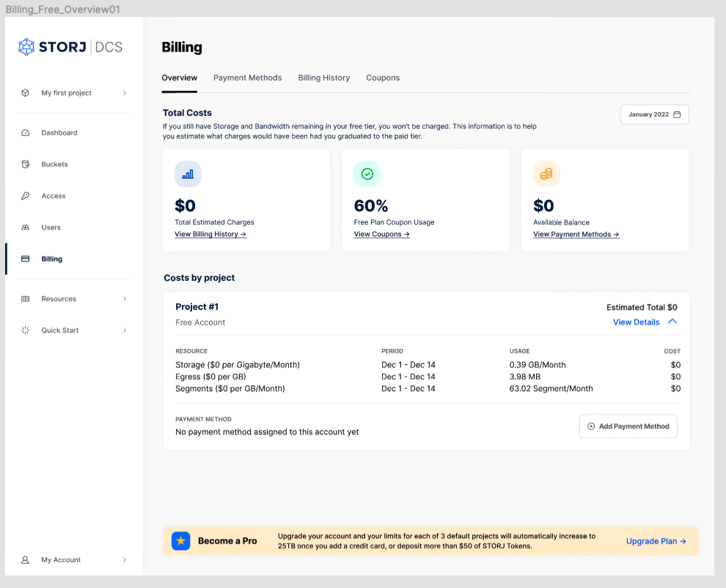Click the star icon on Become a Pro banner
Image resolution: width=726 pixels, height=588 pixels.
[x=181, y=541]
